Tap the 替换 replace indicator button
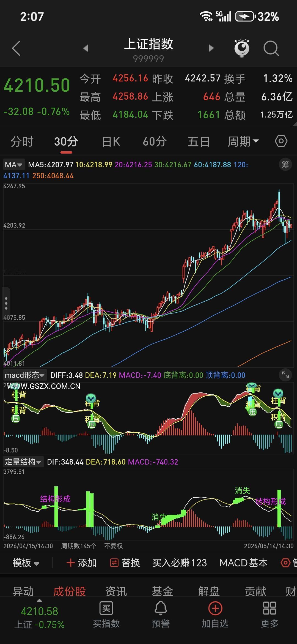The image size is (297, 644). click(125, 563)
